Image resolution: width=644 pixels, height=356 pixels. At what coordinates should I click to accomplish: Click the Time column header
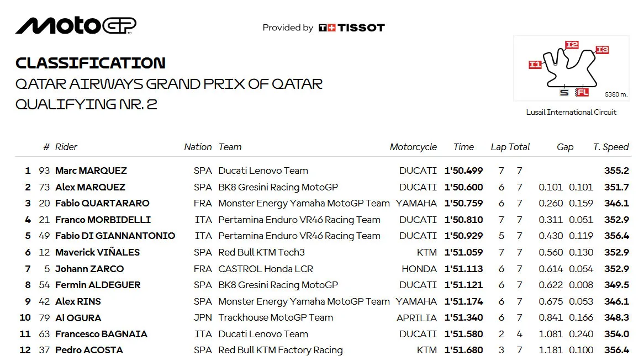[463, 147]
